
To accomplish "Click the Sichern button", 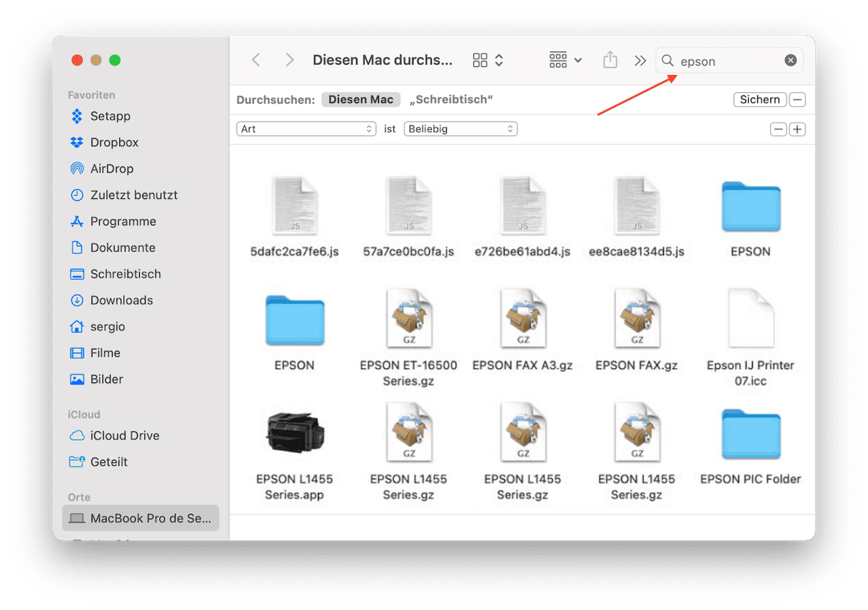I will click(759, 100).
